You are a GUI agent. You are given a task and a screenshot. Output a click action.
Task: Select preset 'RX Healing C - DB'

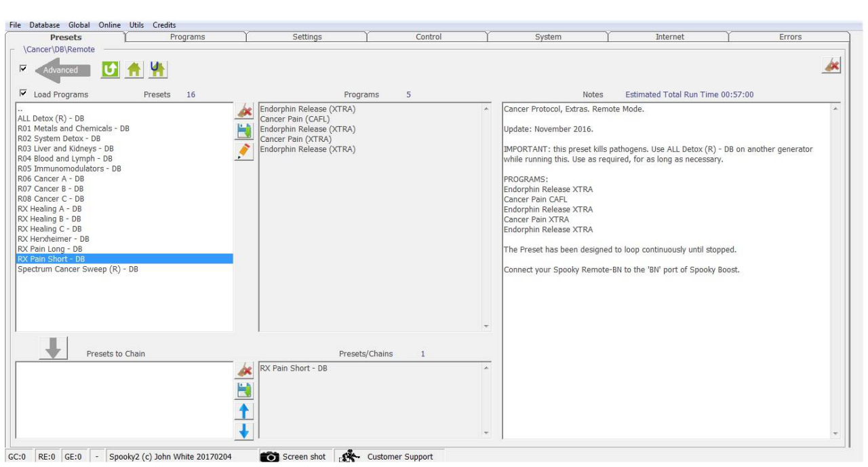coord(124,229)
